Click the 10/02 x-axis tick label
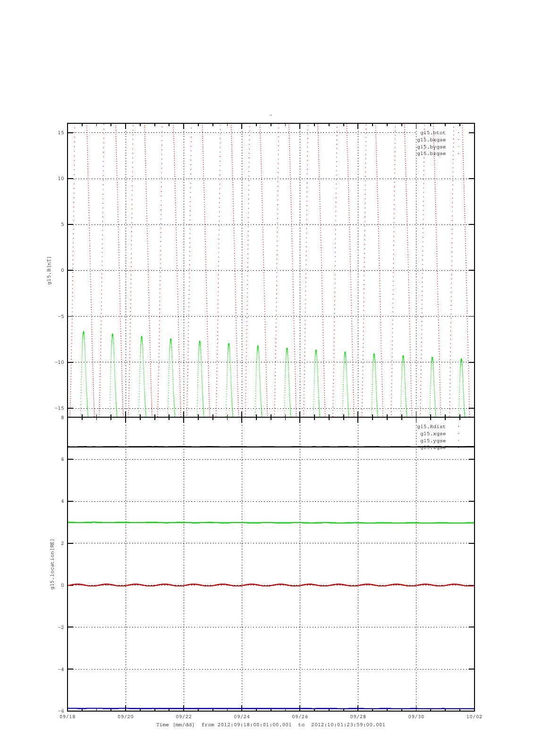Viewport: 534px width, 756px height. click(x=474, y=716)
